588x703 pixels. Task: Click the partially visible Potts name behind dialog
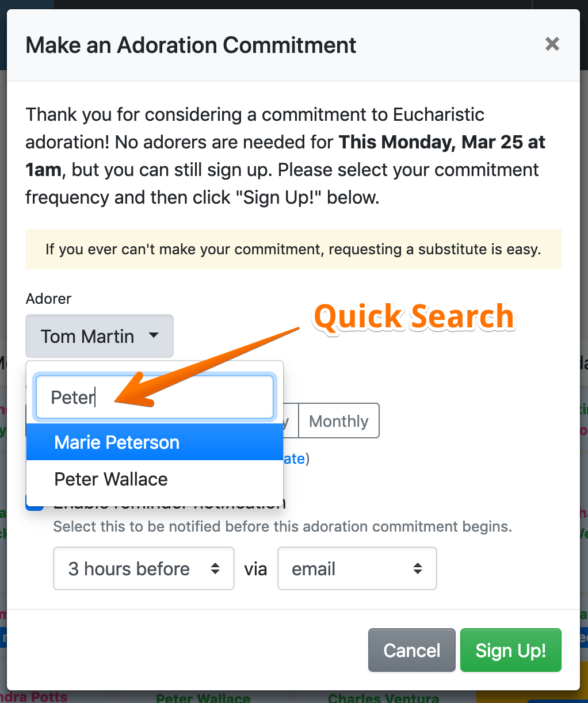tap(35, 697)
